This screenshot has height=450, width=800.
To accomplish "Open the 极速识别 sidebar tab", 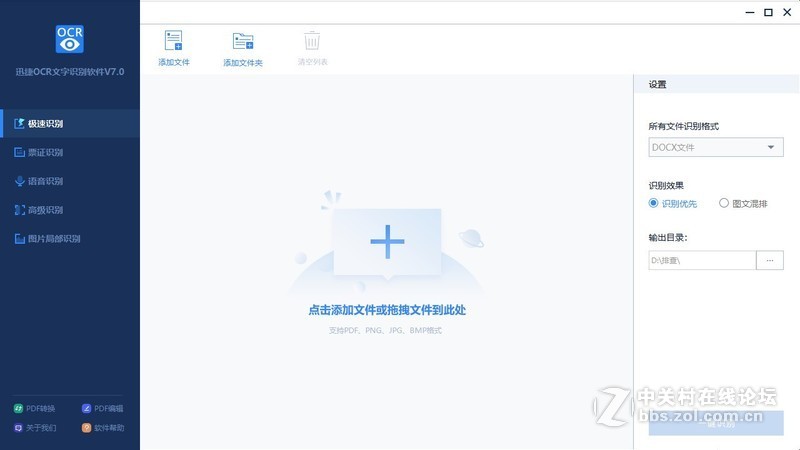I will coord(70,123).
